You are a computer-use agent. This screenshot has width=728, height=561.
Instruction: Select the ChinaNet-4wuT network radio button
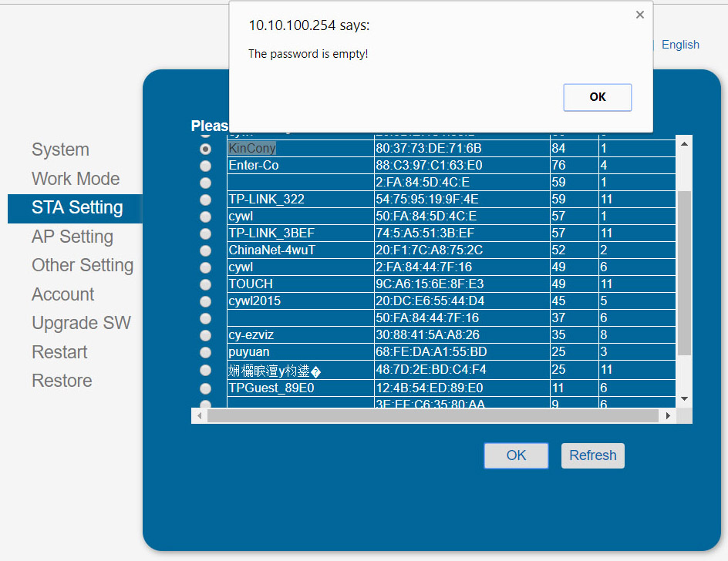[x=205, y=250]
